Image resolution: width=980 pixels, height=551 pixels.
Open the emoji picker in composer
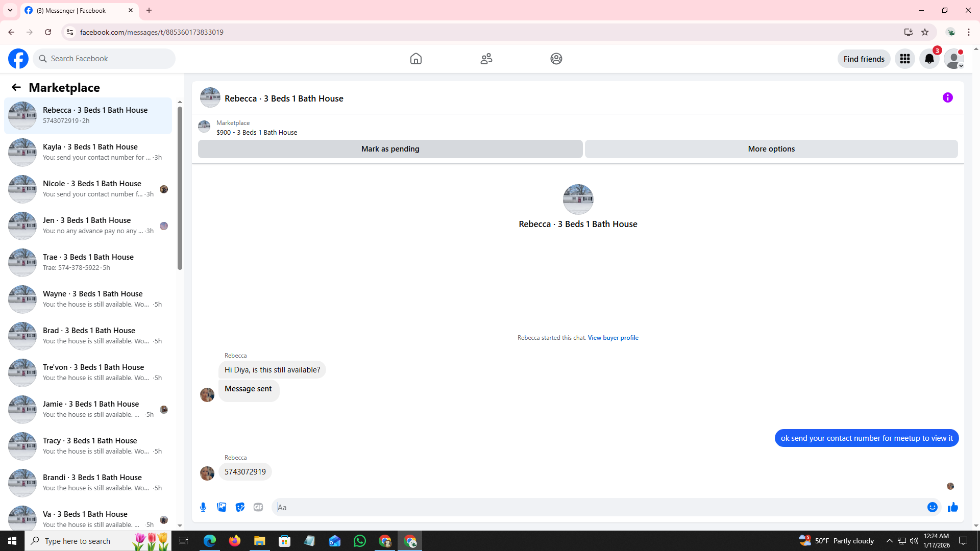[932, 507]
